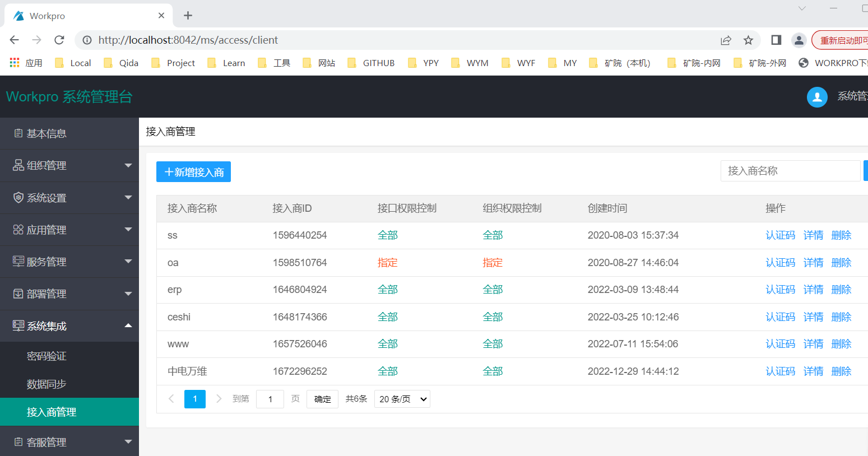The height and width of the screenshot is (456, 868).
Task: Open a new browser tab
Action: [188, 16]
